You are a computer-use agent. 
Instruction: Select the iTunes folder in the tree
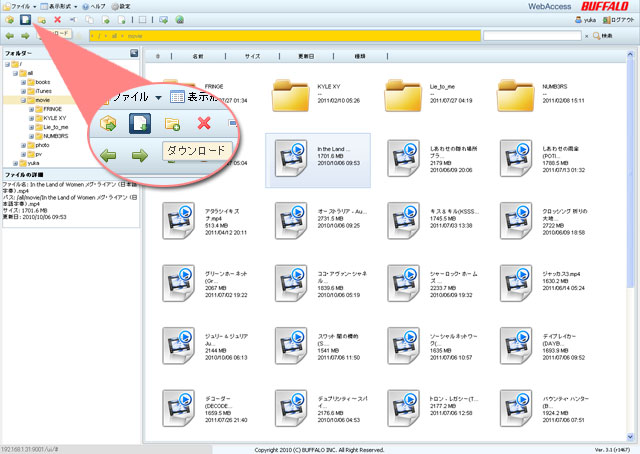[x=42, y=91]
